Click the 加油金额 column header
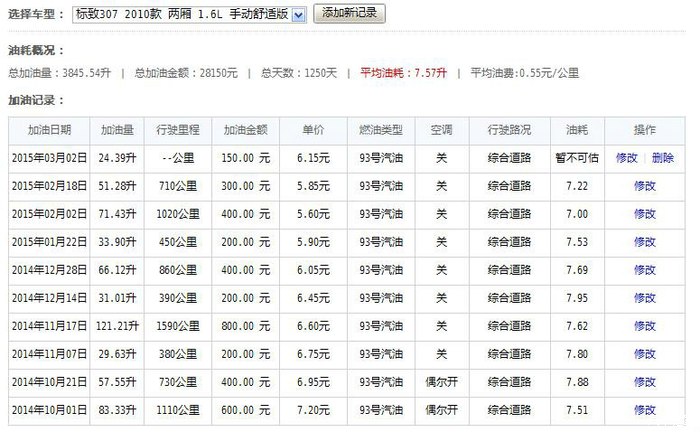This screenshot has width=700, height=432. coord(246,130)
